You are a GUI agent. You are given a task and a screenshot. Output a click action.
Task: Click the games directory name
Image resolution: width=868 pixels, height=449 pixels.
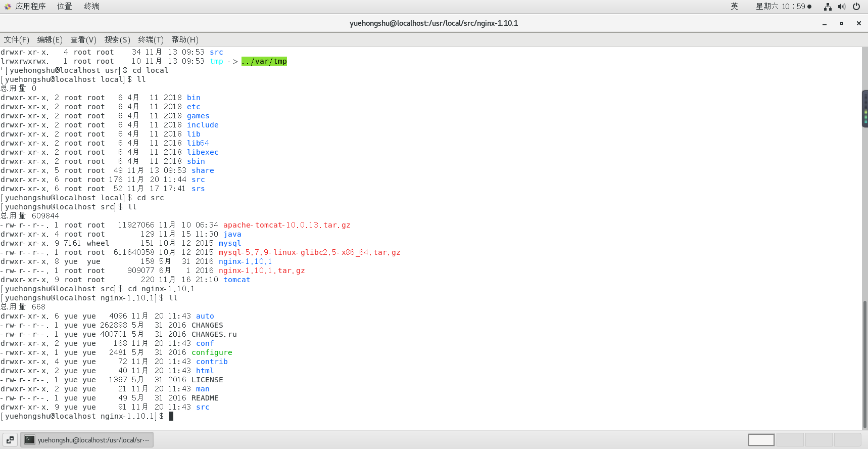(x=198, y=116)
